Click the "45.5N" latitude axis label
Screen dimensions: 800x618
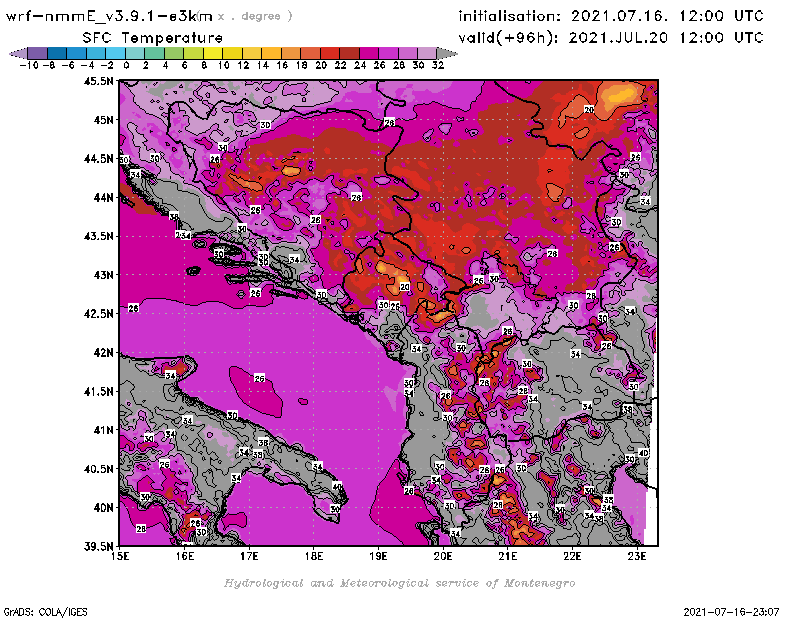(x=99, y=81)
